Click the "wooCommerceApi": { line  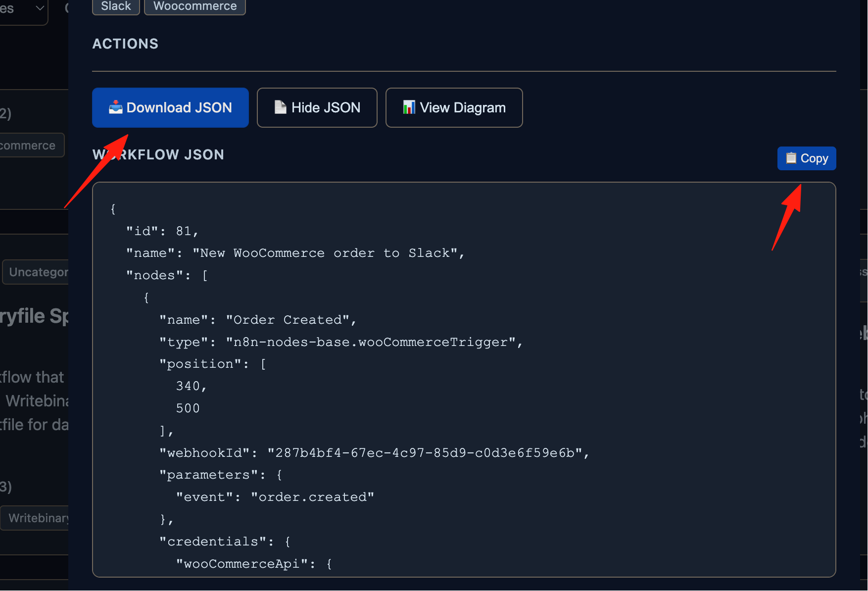254,564
